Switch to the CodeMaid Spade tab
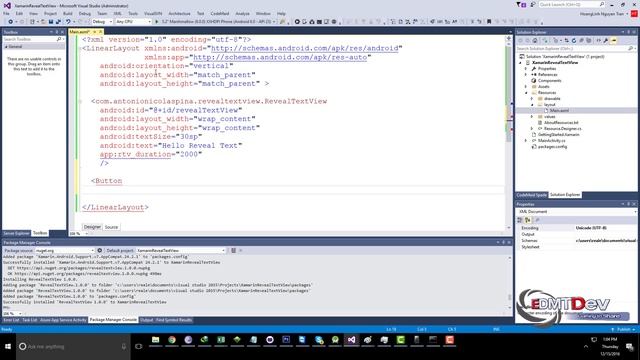Viewport: 640px width, 360px height. tap(531, 195)
